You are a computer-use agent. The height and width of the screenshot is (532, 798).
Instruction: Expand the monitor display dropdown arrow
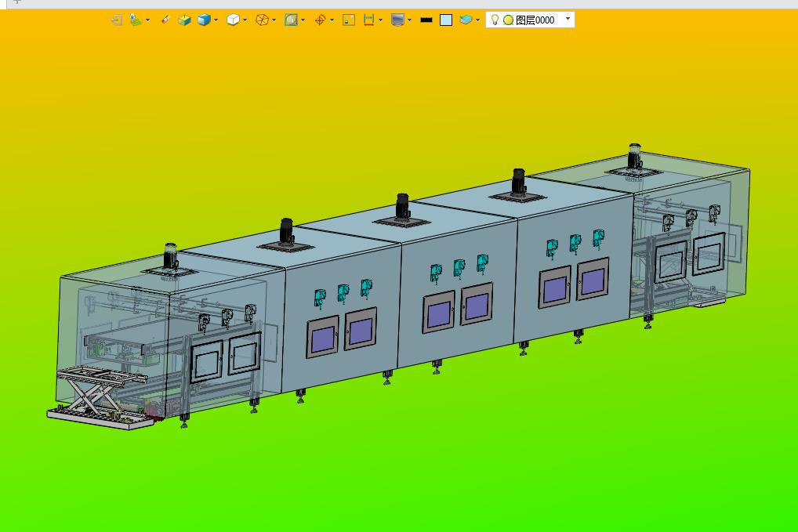pos(410,20)
